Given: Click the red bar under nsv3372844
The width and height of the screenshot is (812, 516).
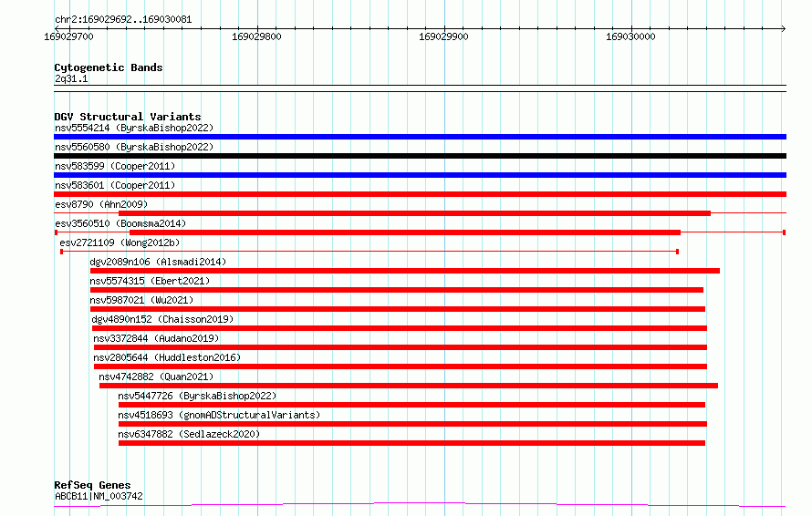Looking at the screenshot, I should 401,347.
